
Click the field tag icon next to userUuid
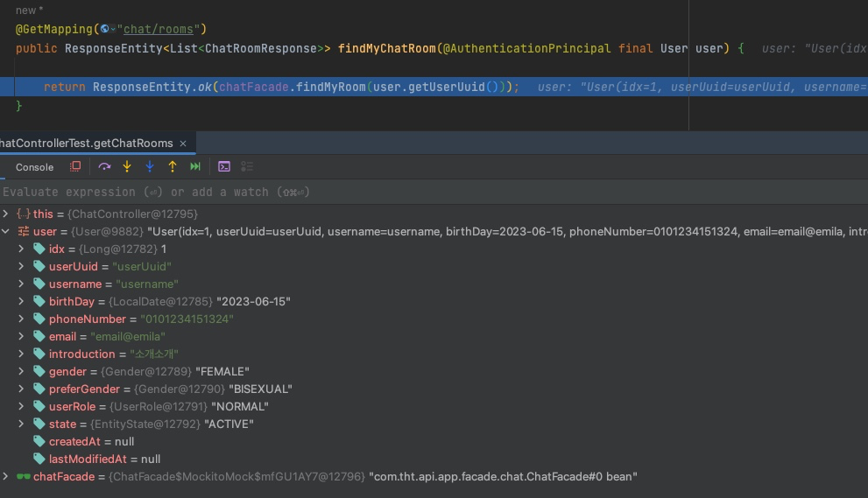click(39, 266)
